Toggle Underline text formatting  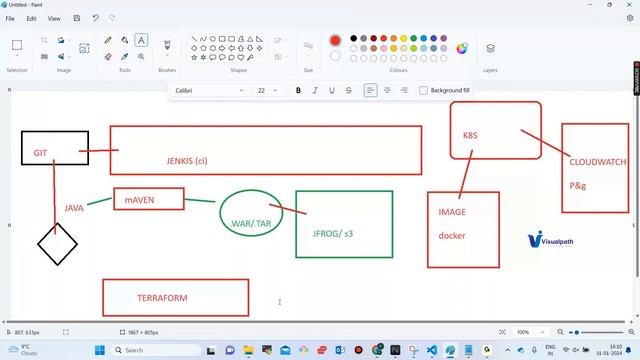point(331,90)
